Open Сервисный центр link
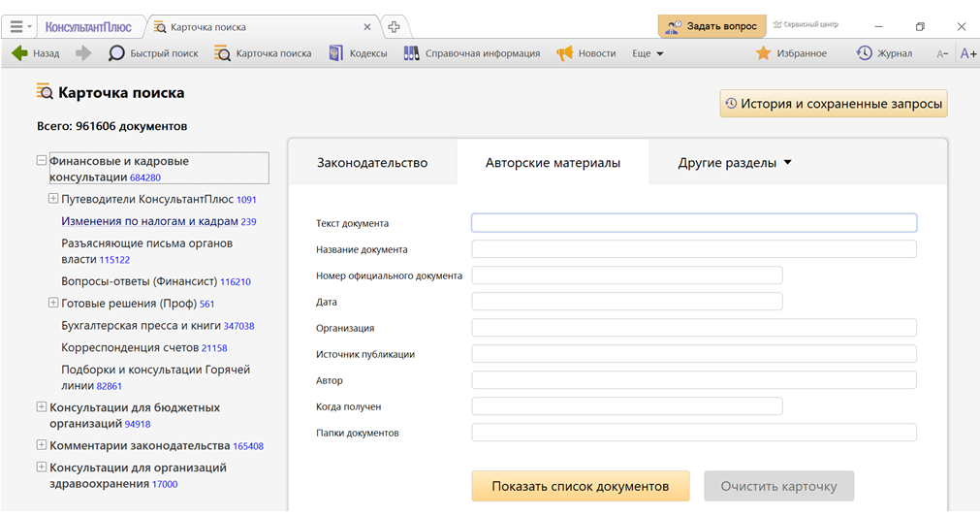 pos(806,24)
